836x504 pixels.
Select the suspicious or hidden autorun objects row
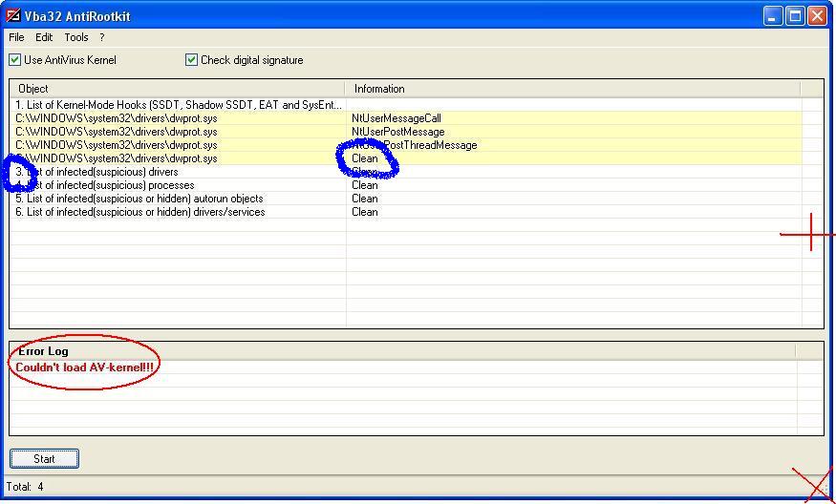click(x=405, y=199)
